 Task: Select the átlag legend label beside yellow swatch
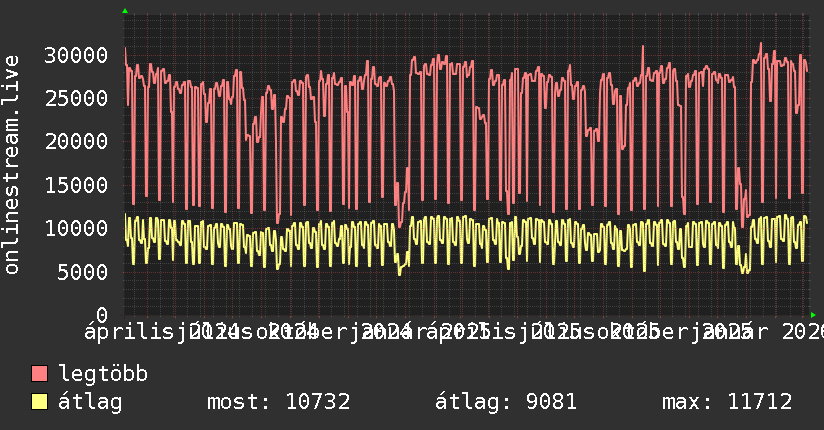(x=91, y=403)
